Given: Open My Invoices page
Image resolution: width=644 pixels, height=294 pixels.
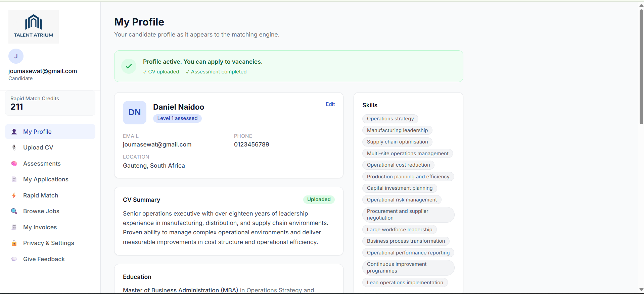Looking at the screenshot, I should click(50, 227).
